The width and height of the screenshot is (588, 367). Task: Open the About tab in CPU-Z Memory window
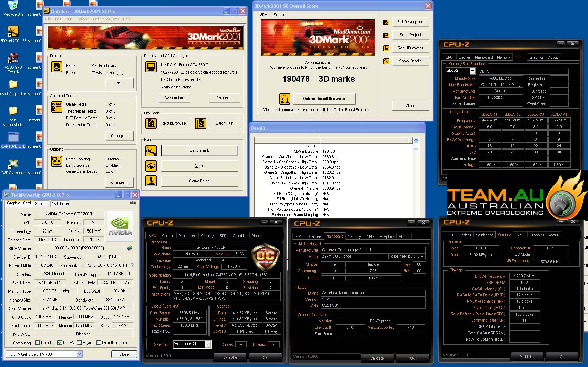(x=553, y=235)
